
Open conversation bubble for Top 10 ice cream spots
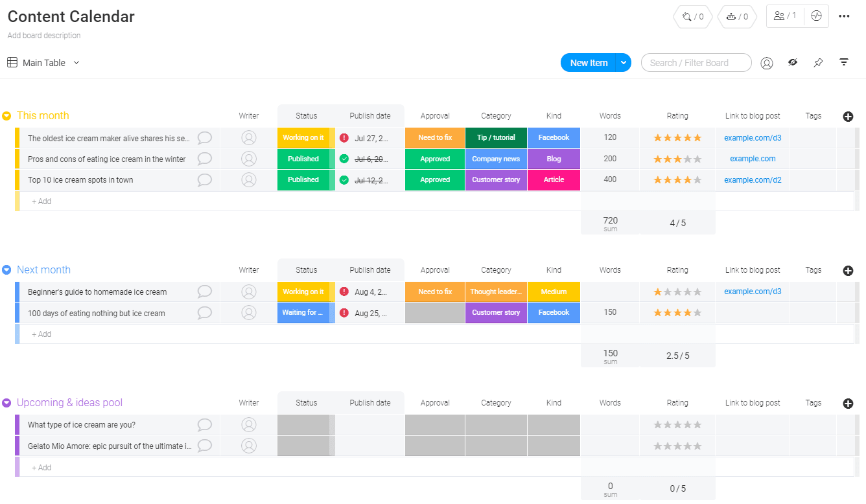click(x=205, y=180)
